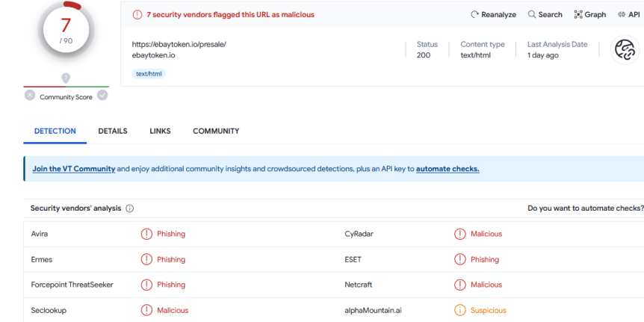Screen dimensions: 644x322
Task: Click the CyRadar vendor name
Action: (x=359, y=234)
